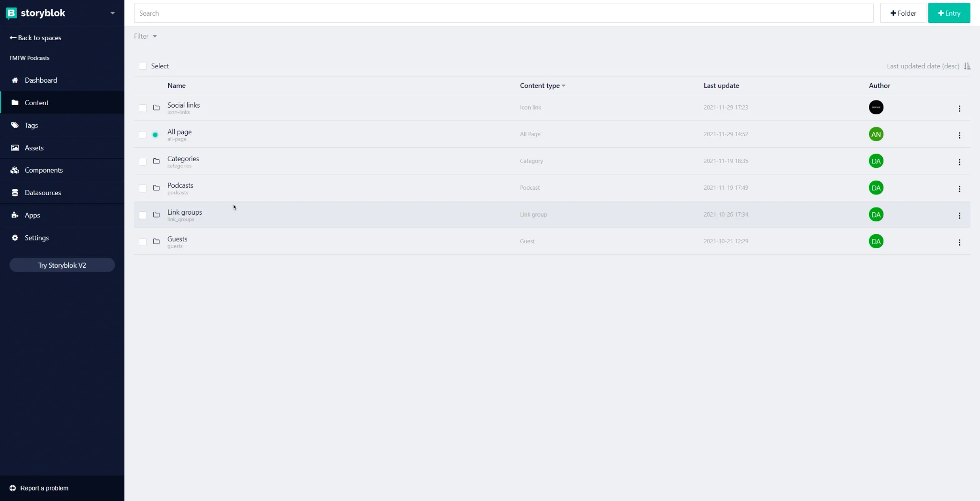
Task: Open the Content section
Action: pos(62,103)
